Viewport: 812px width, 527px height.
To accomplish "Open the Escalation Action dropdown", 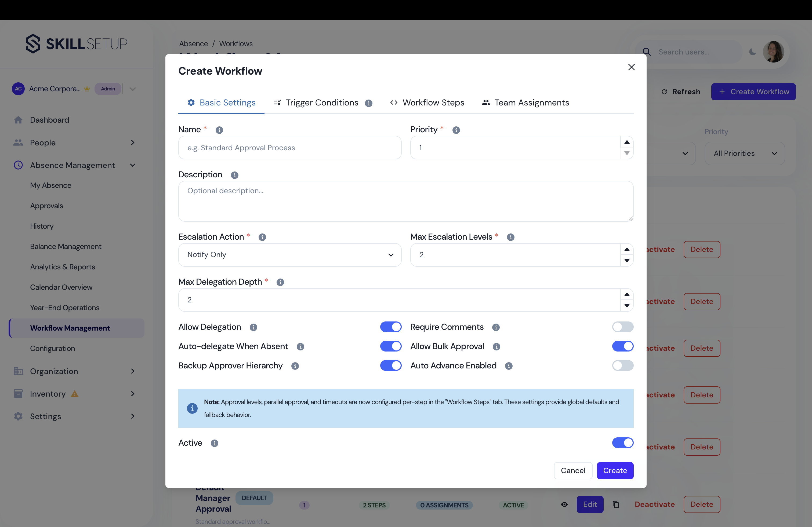I will [x=290, y=255].
